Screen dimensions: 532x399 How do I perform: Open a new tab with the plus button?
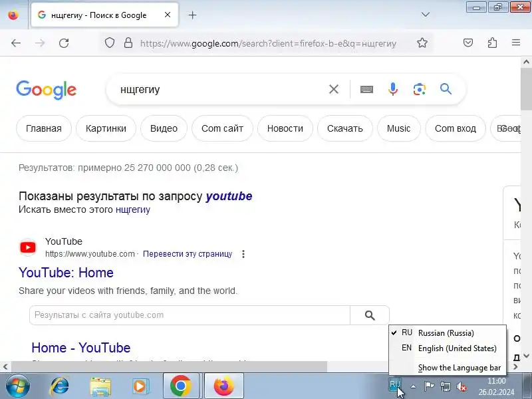pos(192,15)
